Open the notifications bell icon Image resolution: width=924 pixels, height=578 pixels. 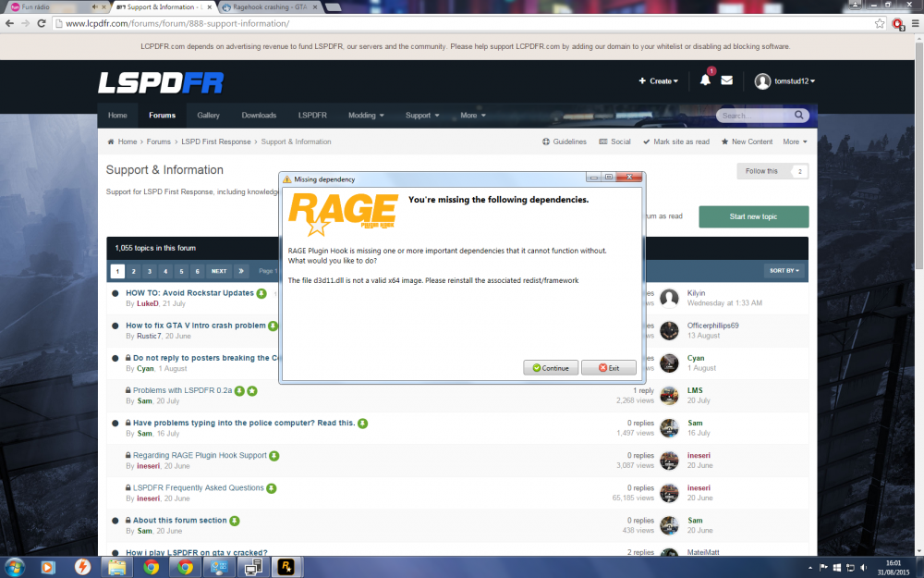(x=705, y=80)
